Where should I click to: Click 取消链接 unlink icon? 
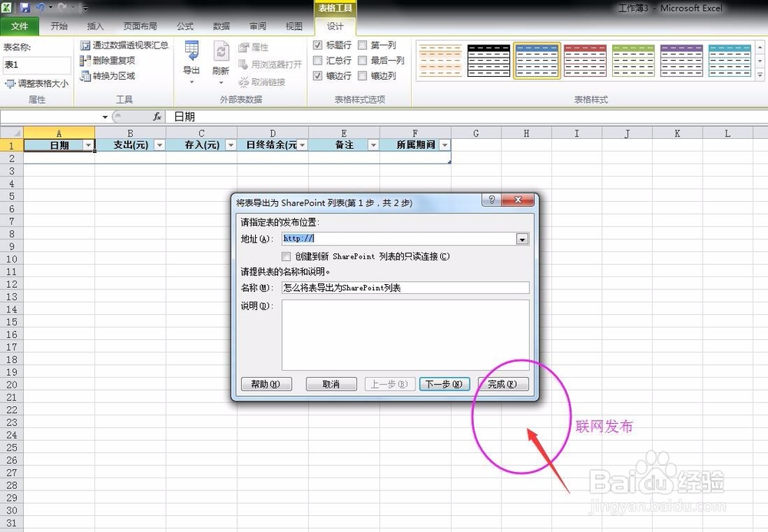(243, 81)
